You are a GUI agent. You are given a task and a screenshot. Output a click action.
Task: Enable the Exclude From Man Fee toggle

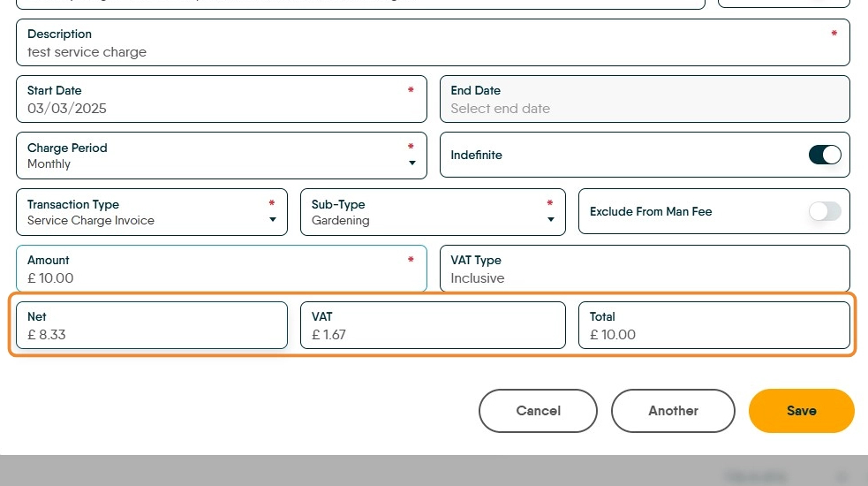click(x=825, y=212)
